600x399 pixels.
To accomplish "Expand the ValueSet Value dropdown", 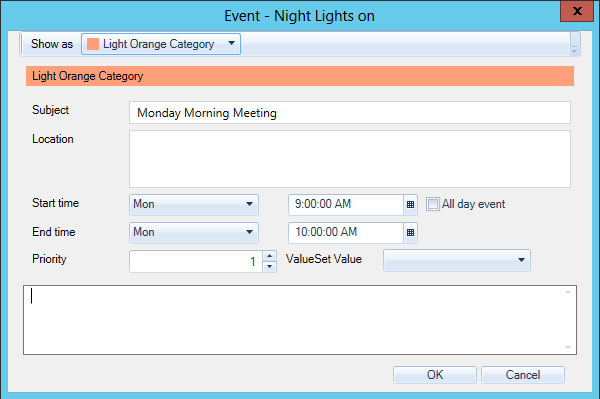I will coord(457,261).
